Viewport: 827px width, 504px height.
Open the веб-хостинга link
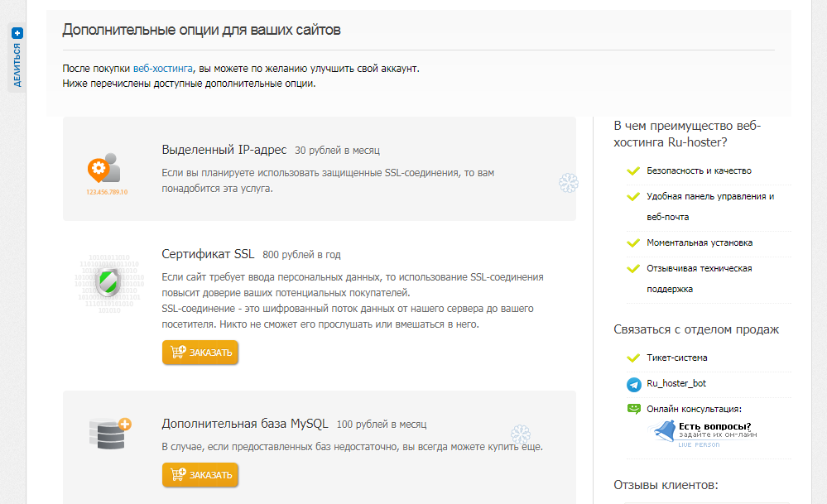pyautogui.click(x=163, y=69)
